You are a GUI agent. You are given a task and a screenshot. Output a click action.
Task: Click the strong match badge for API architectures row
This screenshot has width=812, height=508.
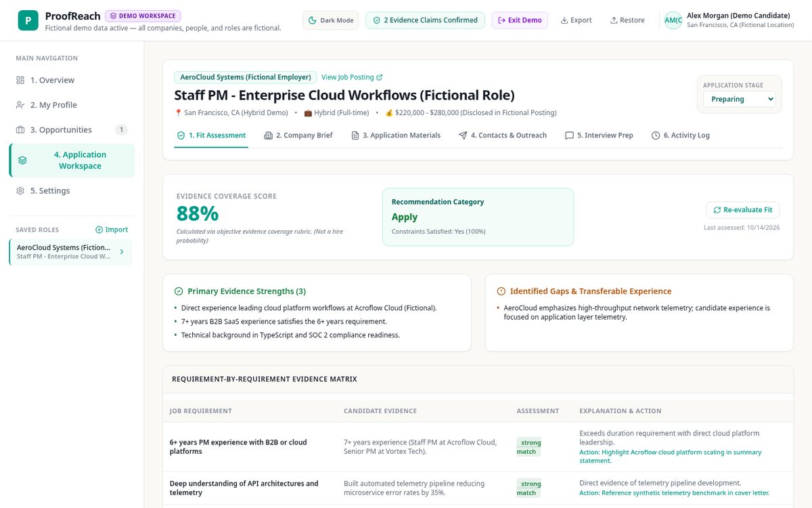point(528,488)
